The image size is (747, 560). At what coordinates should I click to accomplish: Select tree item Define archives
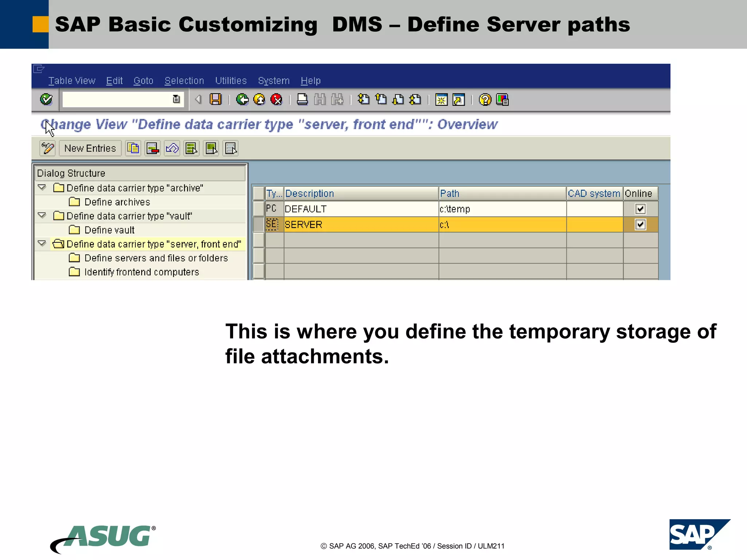pyautogui.click(x=117, y=202)
